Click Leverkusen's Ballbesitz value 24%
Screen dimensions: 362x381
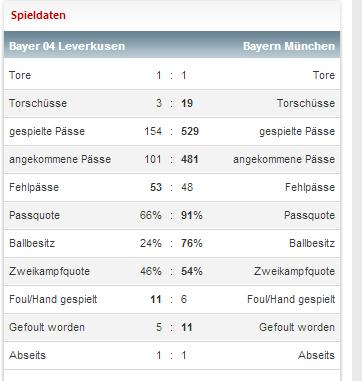151,243
